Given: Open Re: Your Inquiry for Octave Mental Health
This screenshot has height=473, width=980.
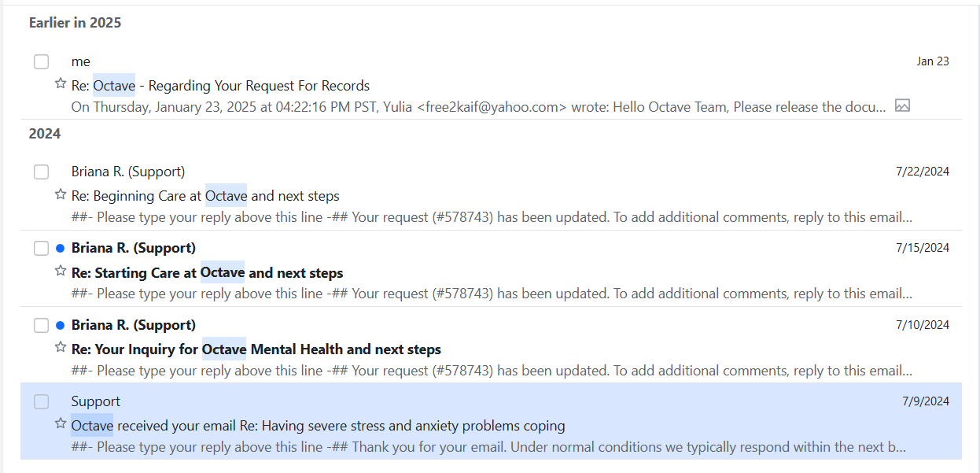Looking at the screenshot, I should click(256, 349).
